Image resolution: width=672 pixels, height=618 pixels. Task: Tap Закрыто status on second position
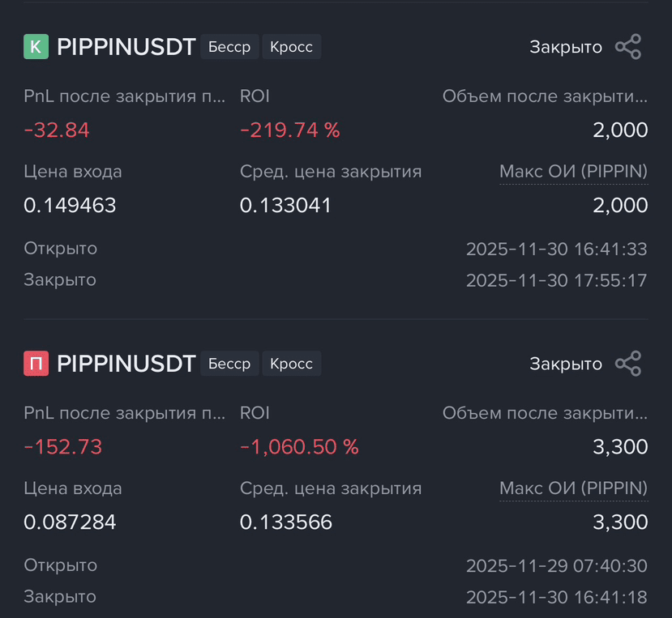tap(566, 364)
